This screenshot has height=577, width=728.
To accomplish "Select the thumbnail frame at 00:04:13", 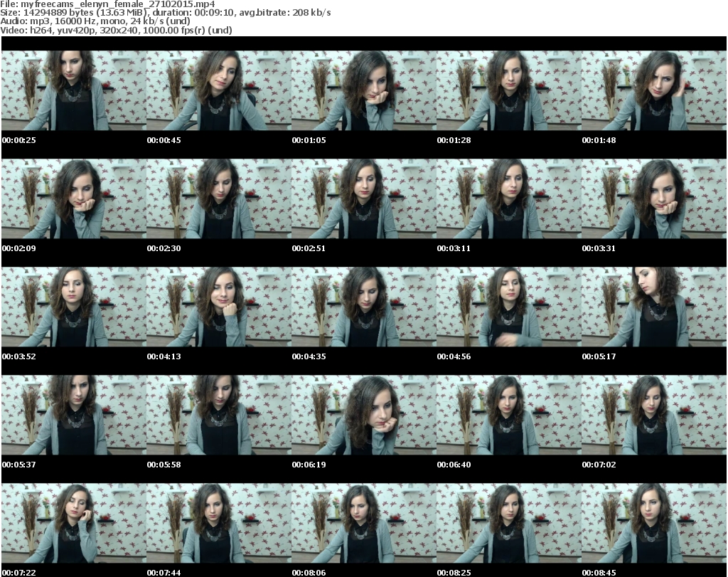I will 219,307.
